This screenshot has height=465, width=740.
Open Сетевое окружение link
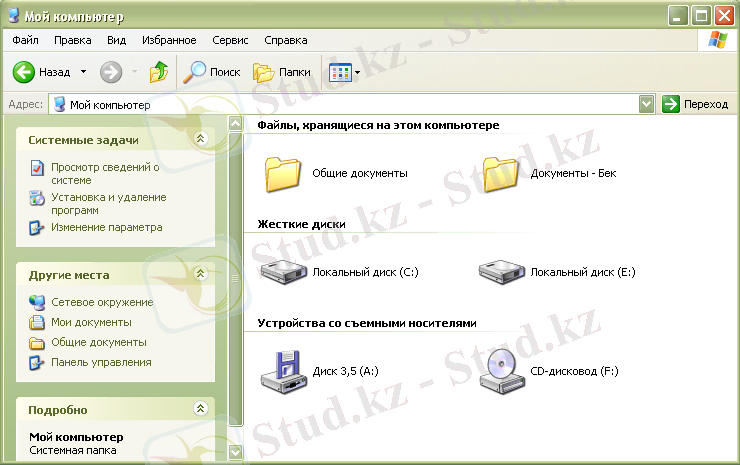(102, 302)
